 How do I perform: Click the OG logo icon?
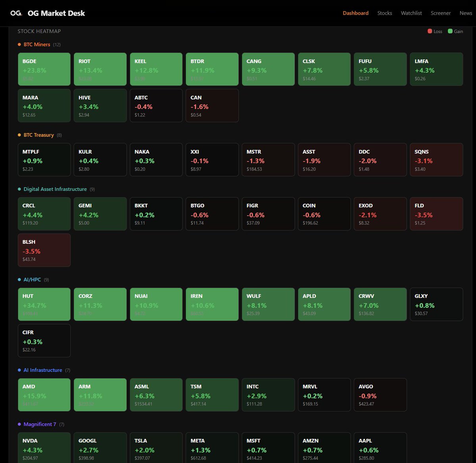pos(16,13)
